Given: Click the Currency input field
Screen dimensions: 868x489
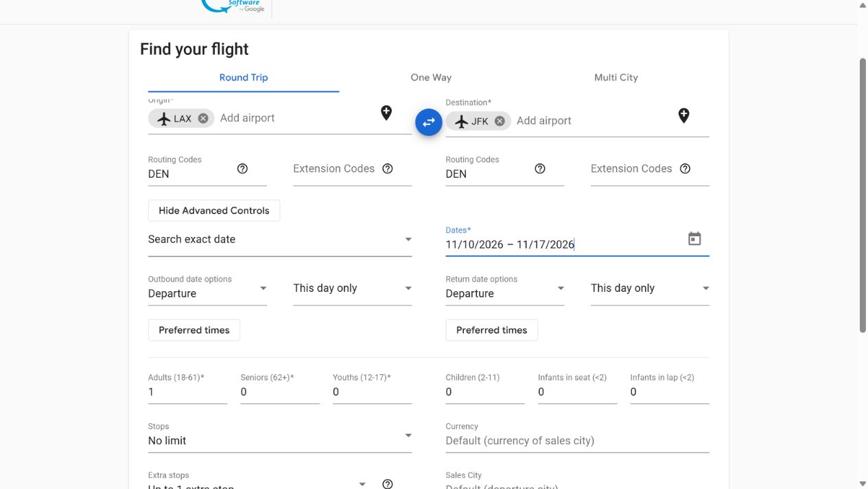Looking at the screenshot, I should click(x=577, y=440).
